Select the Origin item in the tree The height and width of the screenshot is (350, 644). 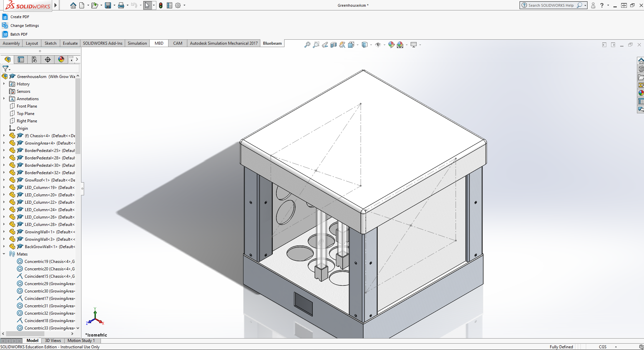pos(22,128)
